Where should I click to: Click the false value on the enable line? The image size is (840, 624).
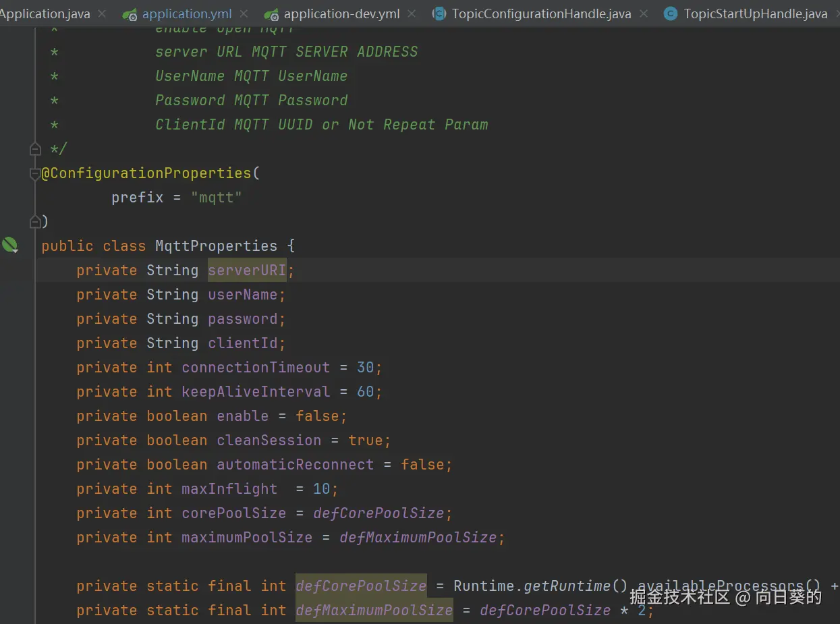point(317,416)
